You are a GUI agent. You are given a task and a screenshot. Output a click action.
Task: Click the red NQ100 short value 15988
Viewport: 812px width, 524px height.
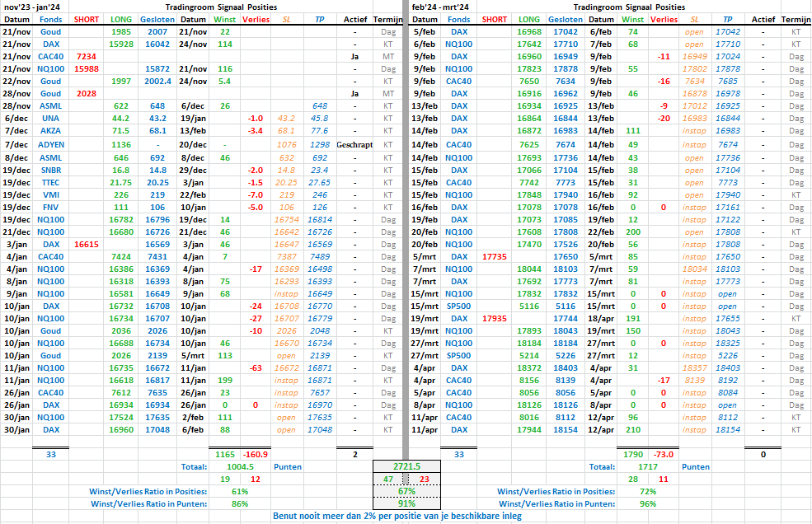87,68
